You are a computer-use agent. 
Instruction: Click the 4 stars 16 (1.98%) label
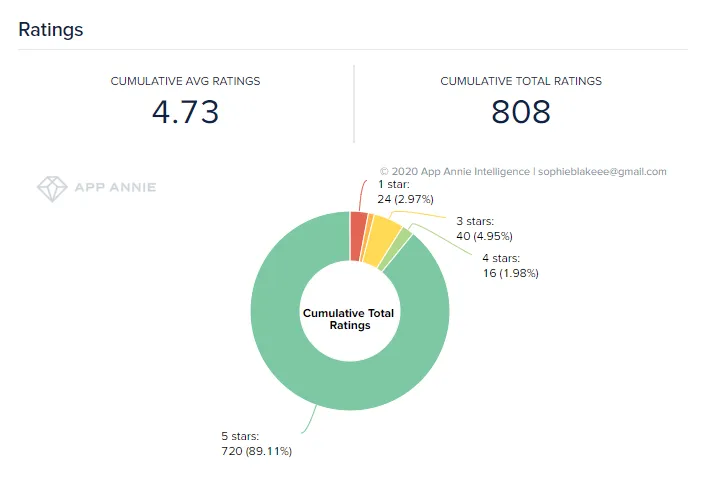511,266
